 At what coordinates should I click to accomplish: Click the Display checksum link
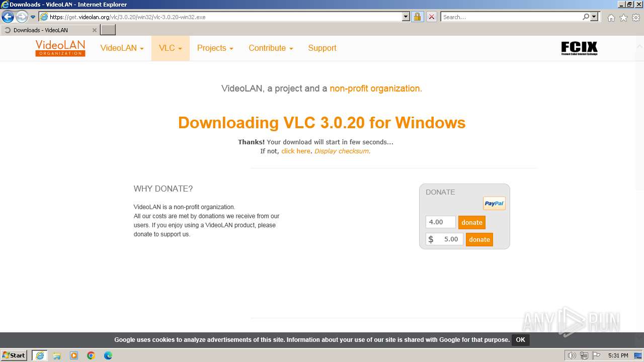click(x=342, y=151)
